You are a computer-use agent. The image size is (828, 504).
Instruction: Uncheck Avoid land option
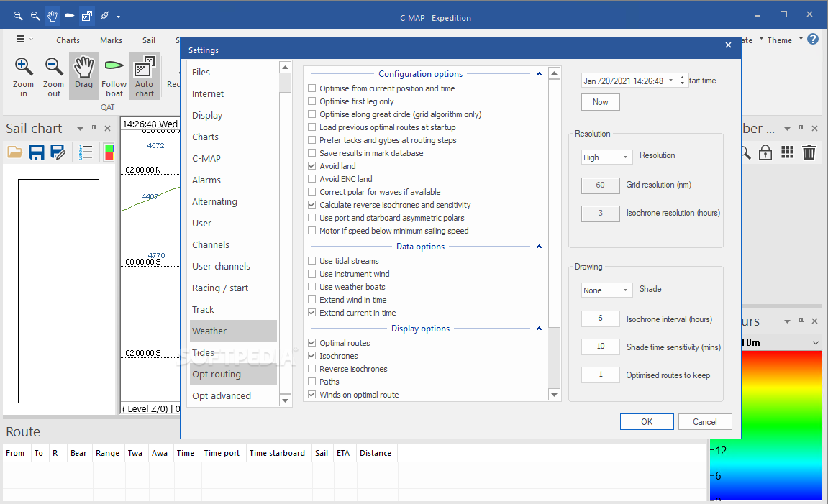point(312,165)
